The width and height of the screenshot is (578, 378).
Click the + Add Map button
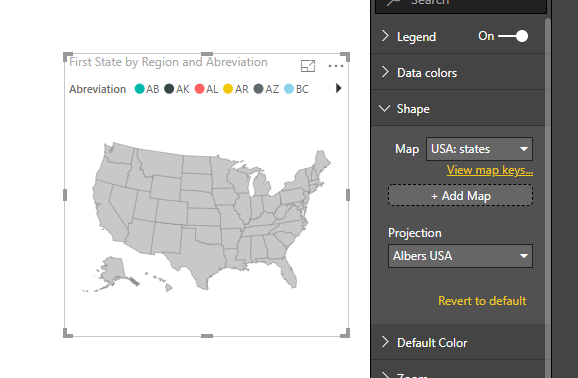click(x=460, y=195)
